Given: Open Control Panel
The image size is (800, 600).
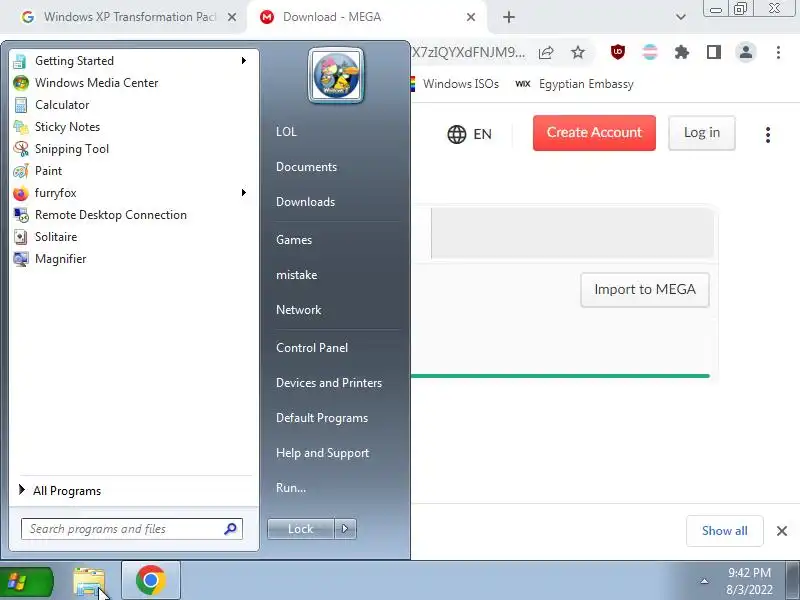Looking at the screenshot, I should [x=312, y=348].
